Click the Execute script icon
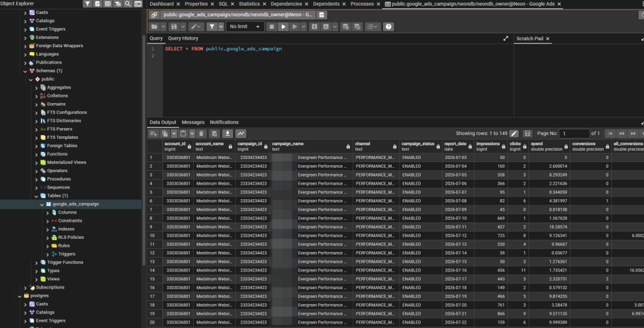 coord(294,26)
